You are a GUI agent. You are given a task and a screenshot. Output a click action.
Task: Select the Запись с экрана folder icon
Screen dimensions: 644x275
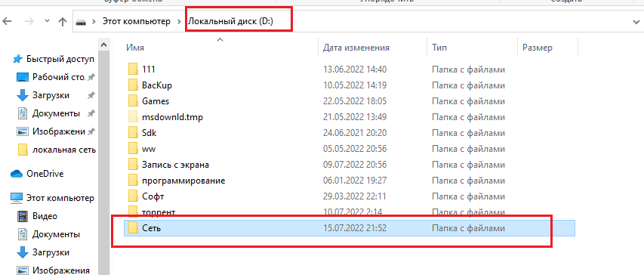(133, 165)
